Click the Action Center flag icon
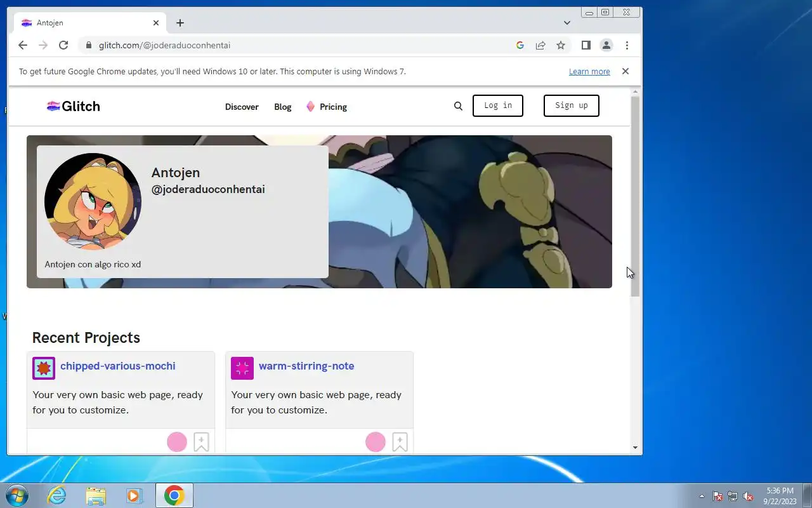This screenshot has width=812, height=508. click(x=717, y=497)
